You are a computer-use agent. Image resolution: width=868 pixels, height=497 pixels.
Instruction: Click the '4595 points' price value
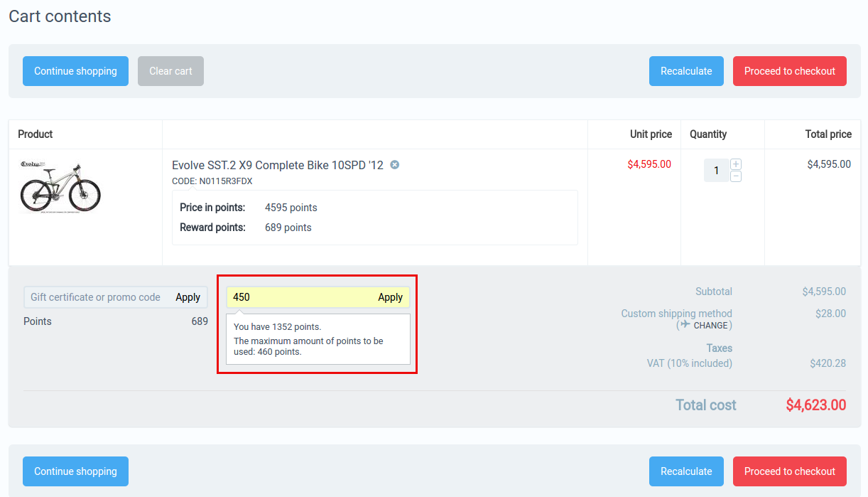291,208
